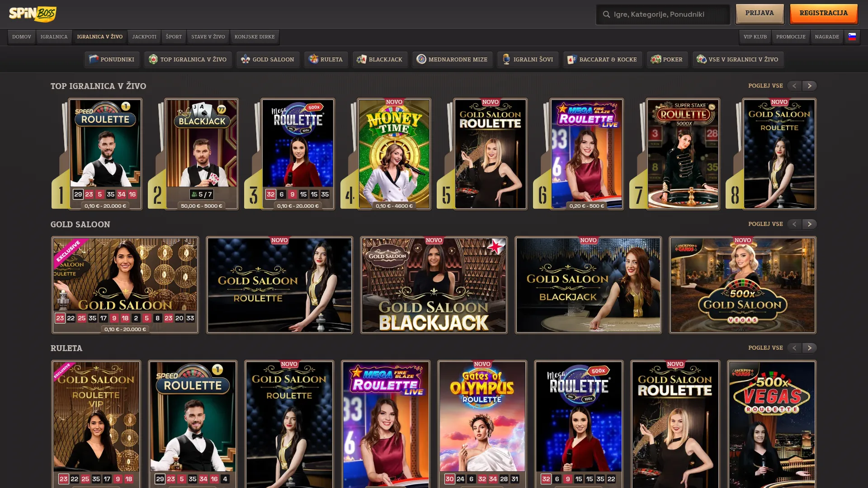Viewport: 868px width, 488px height.
Task: Click the Prijava login button
Action: pos(759,14)
